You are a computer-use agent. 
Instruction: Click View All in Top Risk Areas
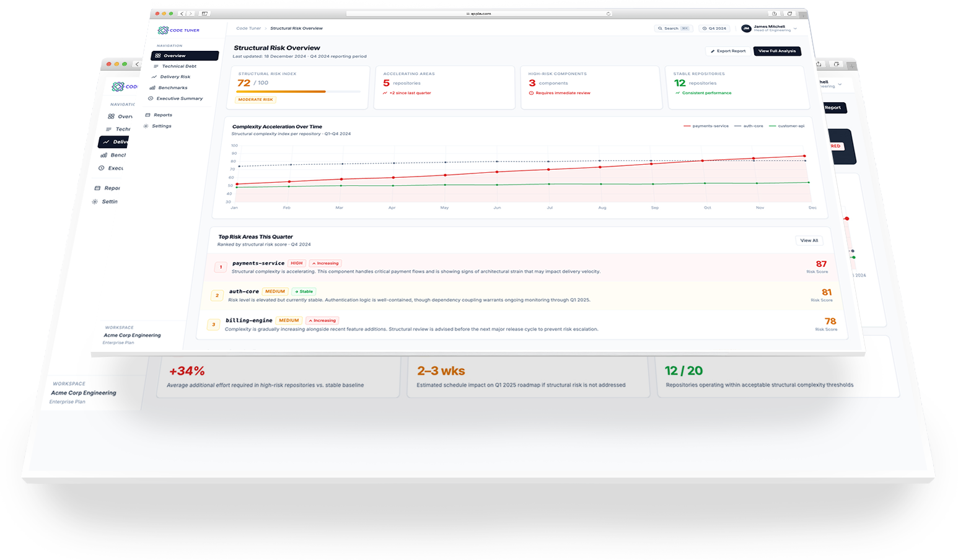809,240
